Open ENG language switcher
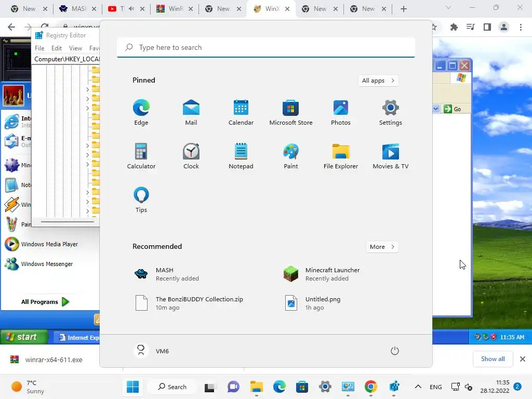Viewport: 532px width, 399px height. [x=436, y=387]
